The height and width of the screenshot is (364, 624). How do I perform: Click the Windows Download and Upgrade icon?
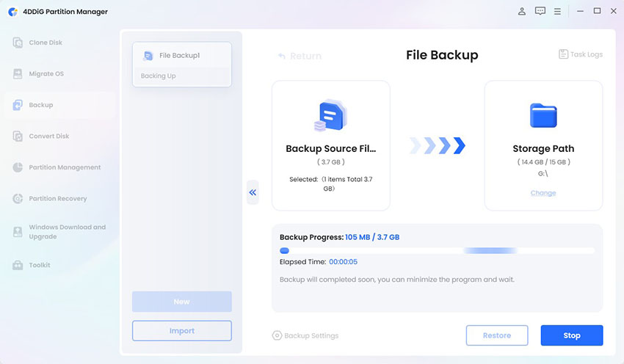pyautogui.click(x=18, y=231)
